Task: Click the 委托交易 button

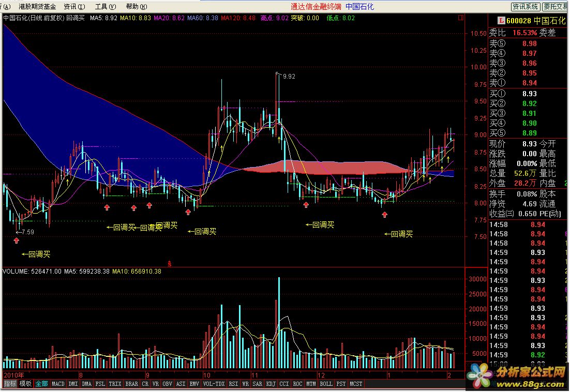Action: 556,7
